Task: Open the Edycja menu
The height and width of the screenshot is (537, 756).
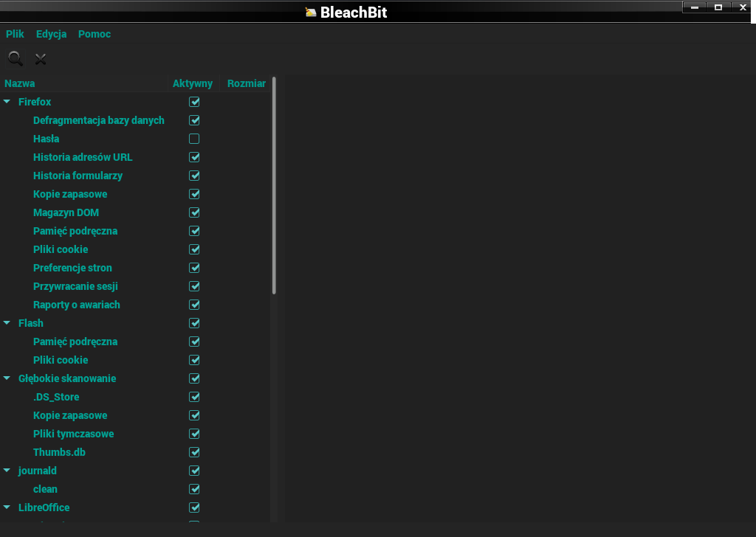Action: (51, 34)
